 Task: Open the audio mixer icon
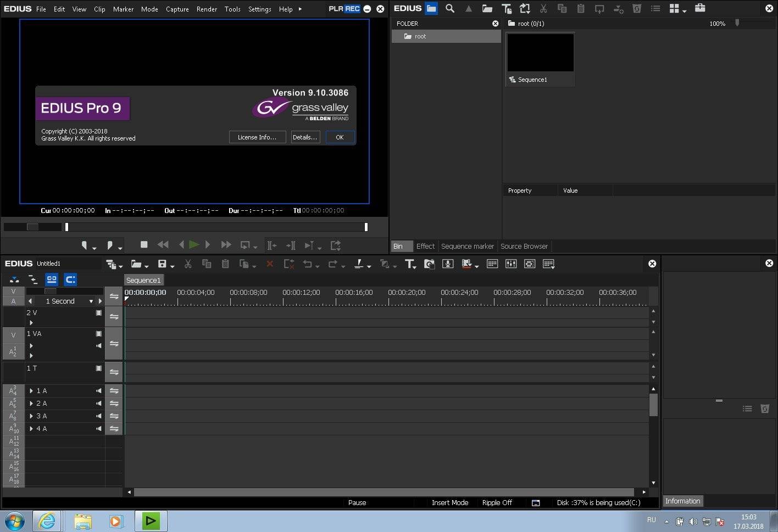[511, 264]
